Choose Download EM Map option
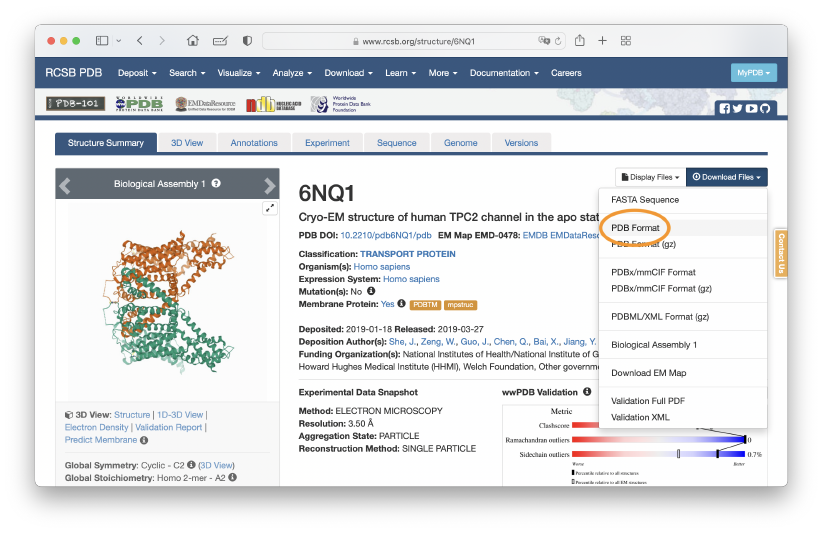823x533 pixels. tap(683, 373)
